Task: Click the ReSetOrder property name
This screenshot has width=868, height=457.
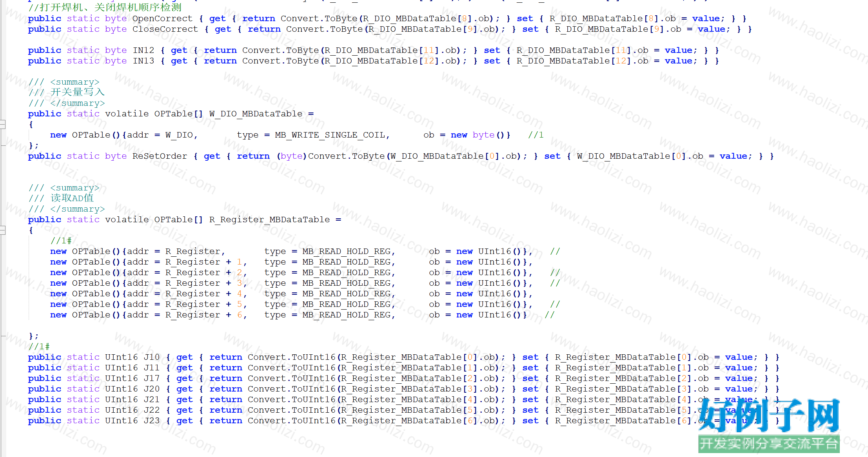Action: pos(160,156)
